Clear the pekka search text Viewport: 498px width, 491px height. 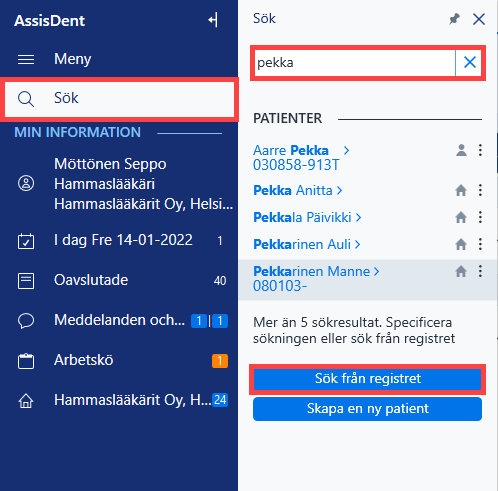coord(470,62)
